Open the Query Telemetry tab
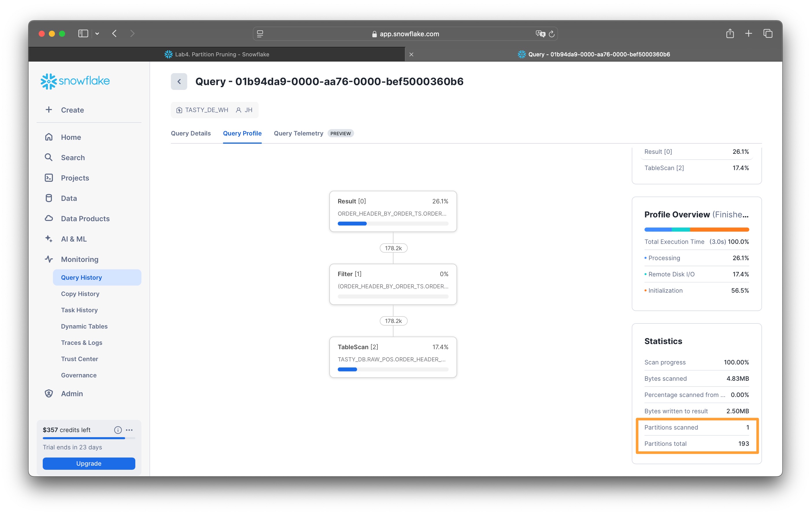Viewport: 812px width, 514px height. pos(298,133)
